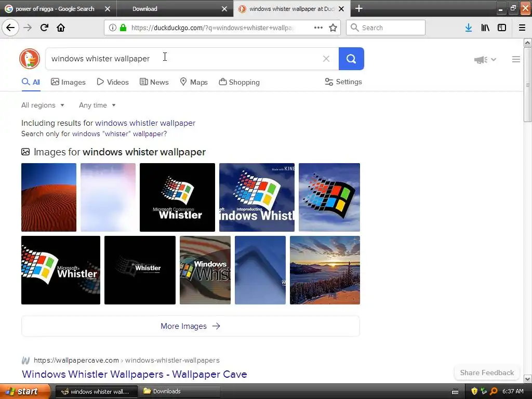The image size is (532, 399).
Task: Click the green padlock security icon
Action: click(123, 28)
